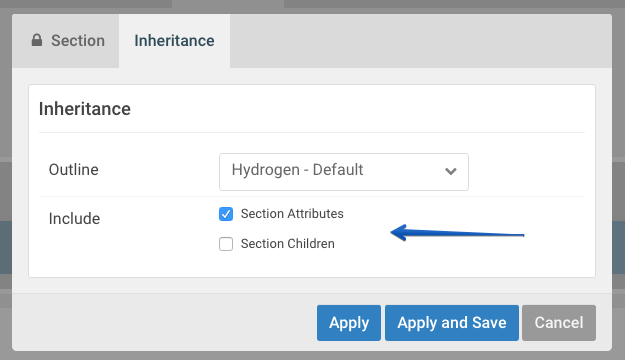Click the Apply button
This screenshot has width=625, height=360.
pos(349,323)
